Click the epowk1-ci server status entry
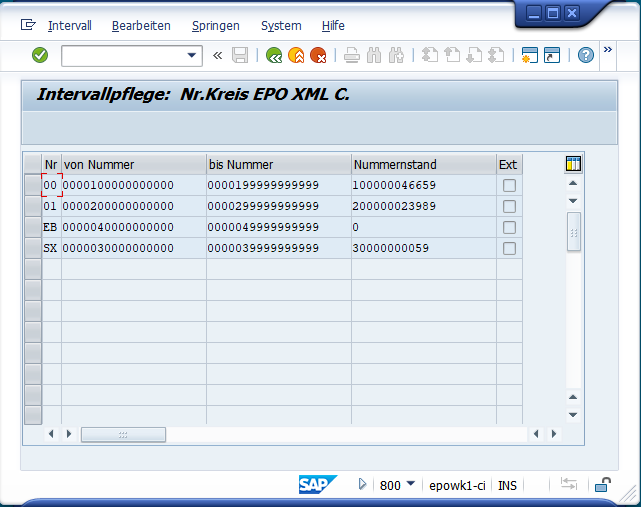This screenshot has height=507, width=641. pos(457,486)
